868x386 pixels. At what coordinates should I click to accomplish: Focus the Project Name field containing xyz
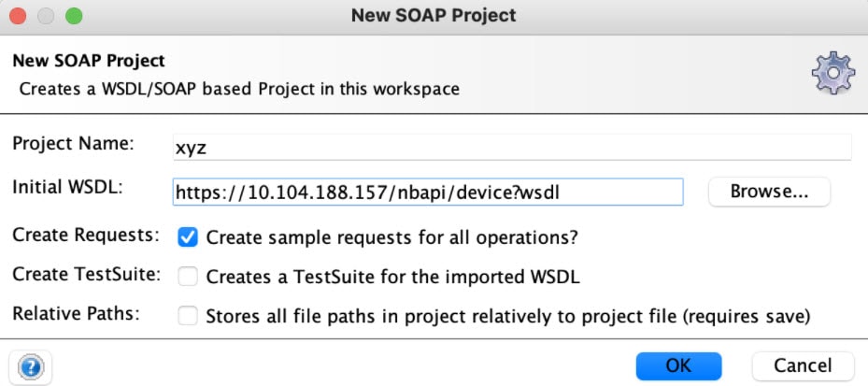tap(512, 148)
